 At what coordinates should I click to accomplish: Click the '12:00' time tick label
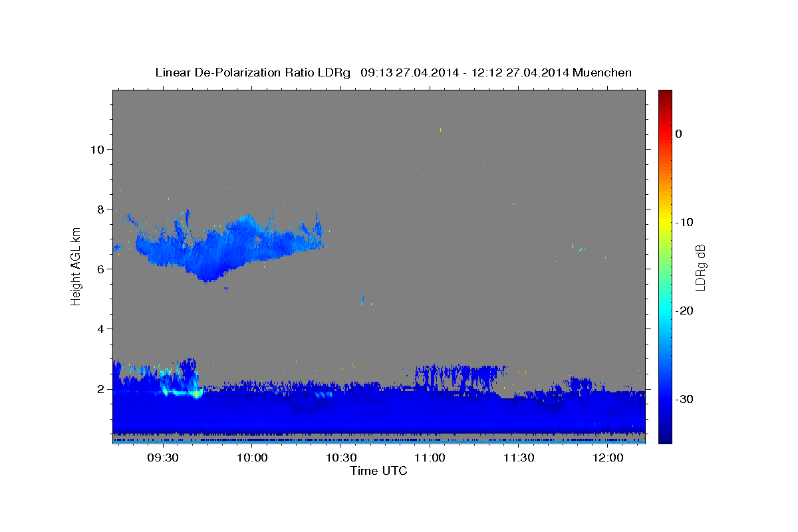[608, 458]
